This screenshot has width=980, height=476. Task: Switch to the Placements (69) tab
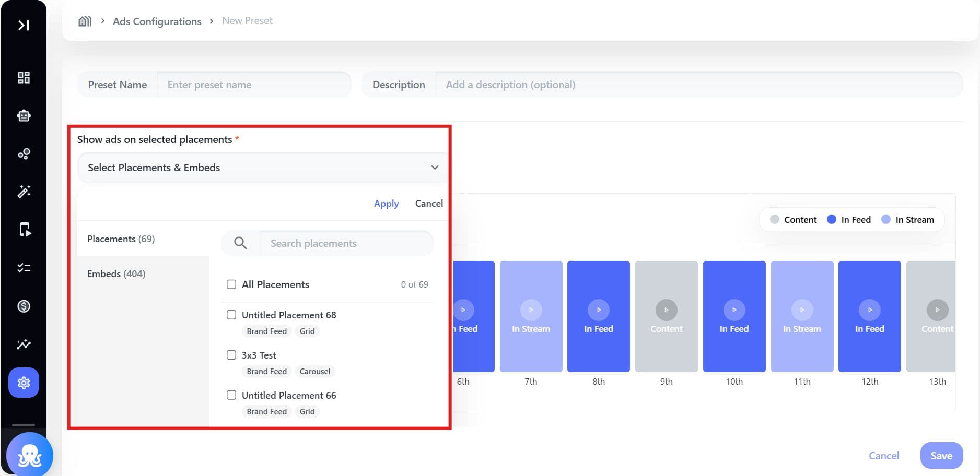click(143, 239)
